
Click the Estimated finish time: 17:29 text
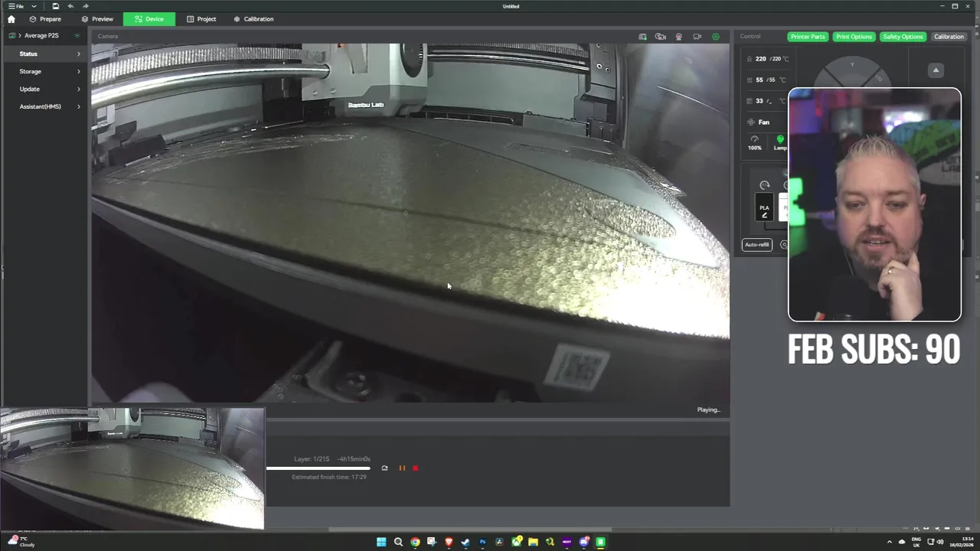(329, 477)
